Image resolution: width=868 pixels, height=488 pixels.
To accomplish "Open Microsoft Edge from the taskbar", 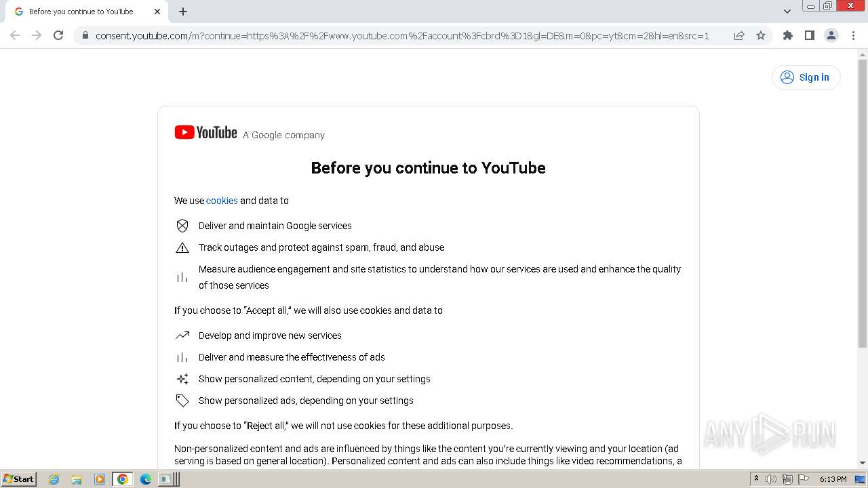I will coord(145,479).
